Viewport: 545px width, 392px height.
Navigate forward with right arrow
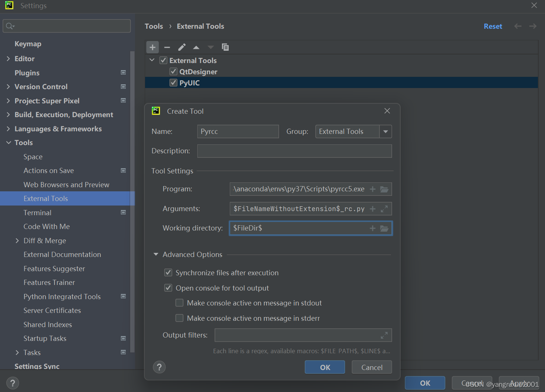click(533, 26)
